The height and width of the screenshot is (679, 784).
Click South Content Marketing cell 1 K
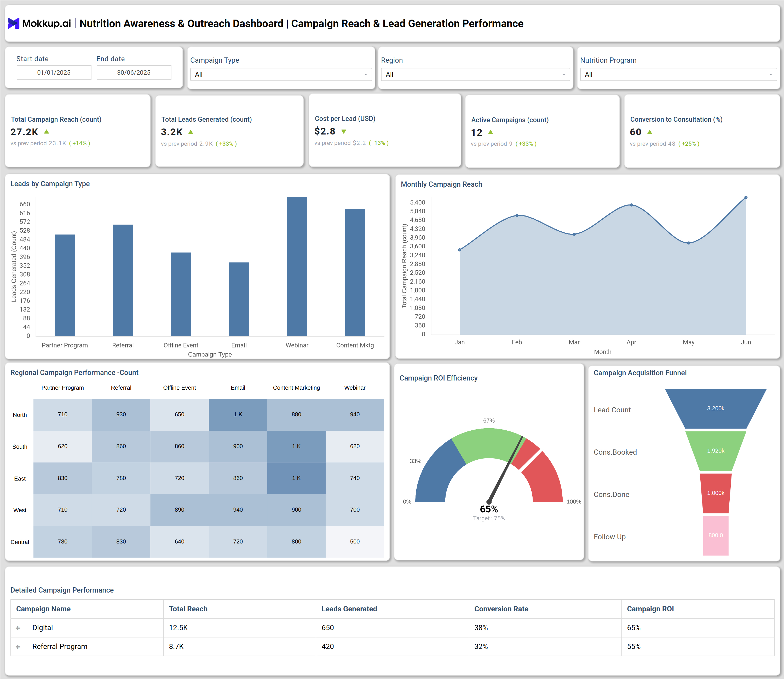click(x=296, y=446)
